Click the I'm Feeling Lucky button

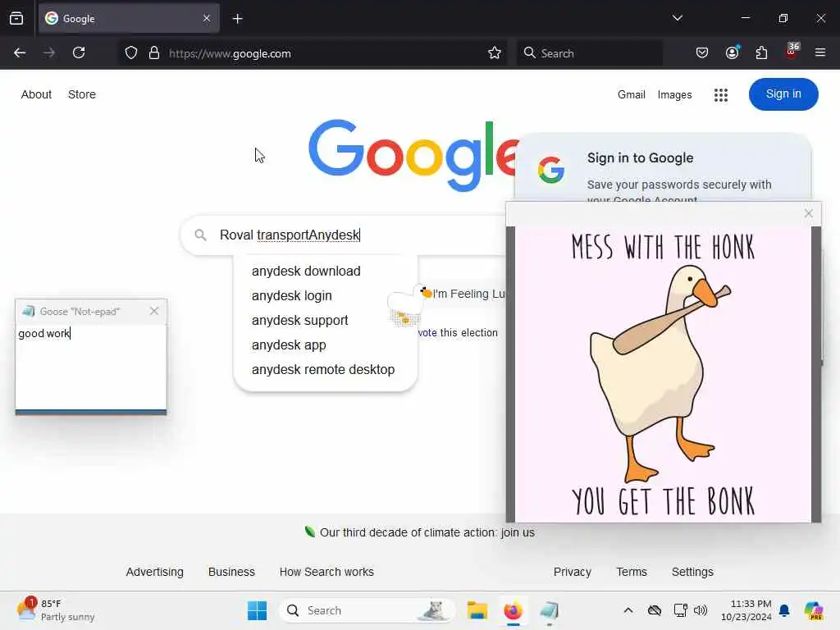coord(468,294)
